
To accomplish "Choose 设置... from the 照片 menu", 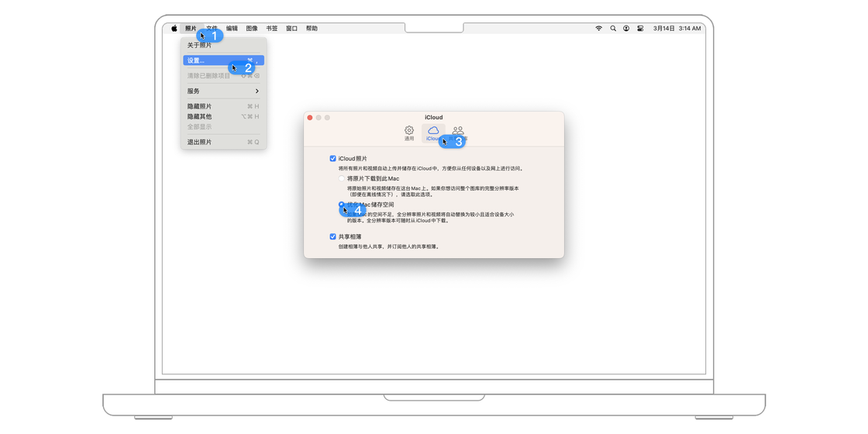I will tap(224, 61).
